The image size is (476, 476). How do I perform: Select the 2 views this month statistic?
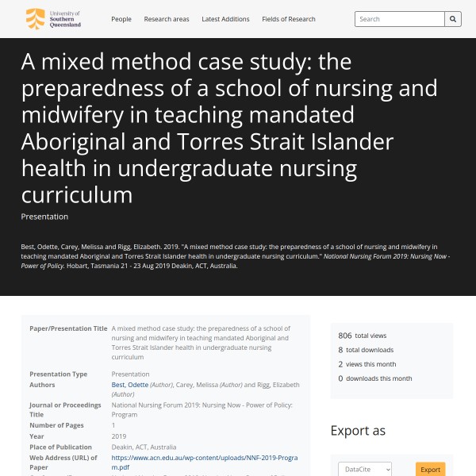(367, 364)
